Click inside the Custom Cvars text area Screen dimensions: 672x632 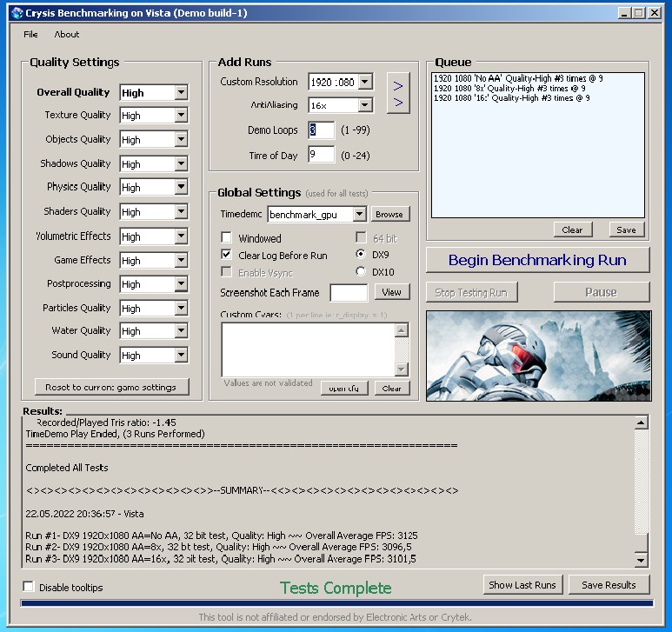coord(308,349)
